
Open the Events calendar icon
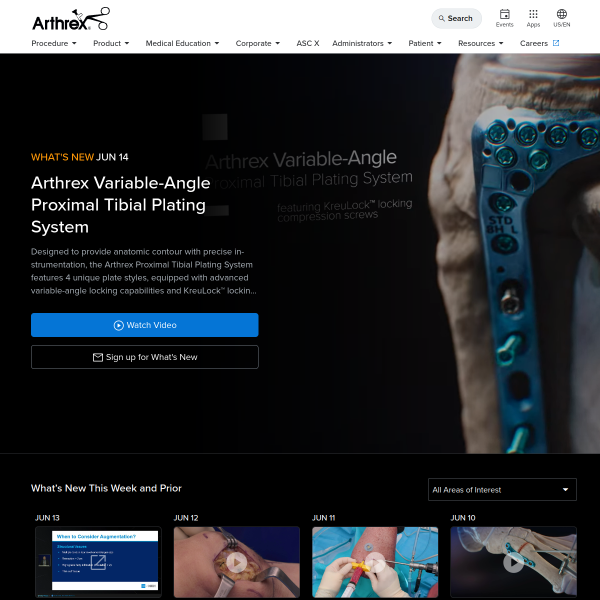[x=504, y=18]
